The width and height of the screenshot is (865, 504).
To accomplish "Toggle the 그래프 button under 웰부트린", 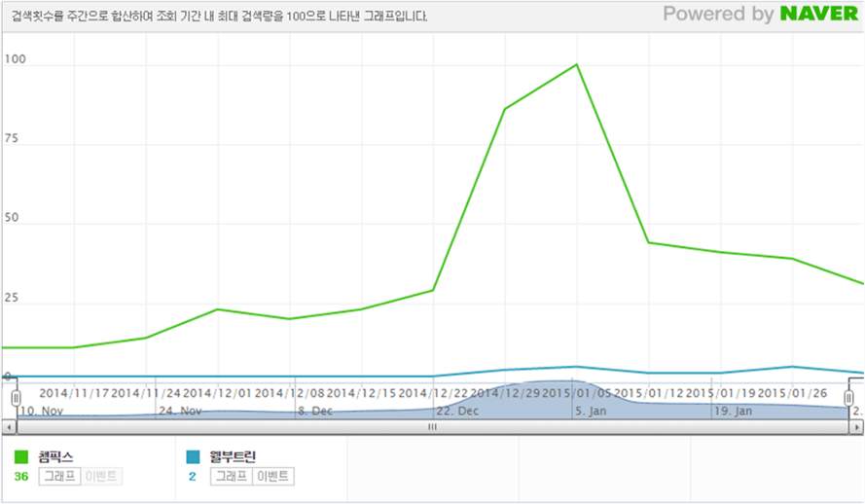I will pos(231,476).
